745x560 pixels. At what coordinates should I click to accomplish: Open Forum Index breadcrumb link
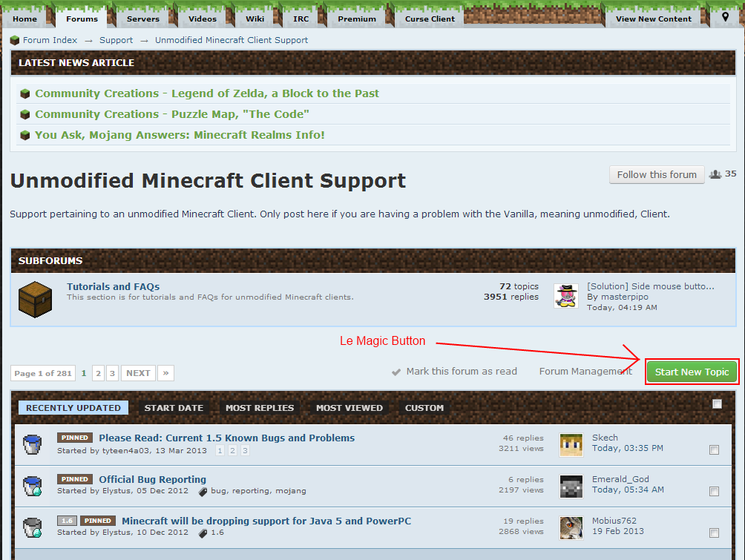pos(50,40)
